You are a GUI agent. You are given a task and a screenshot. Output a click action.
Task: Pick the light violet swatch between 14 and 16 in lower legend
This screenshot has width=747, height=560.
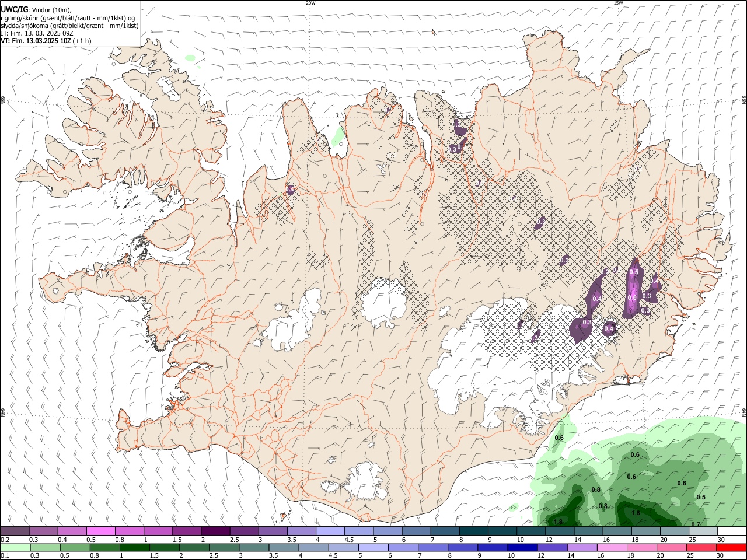(x=581, y=547)
